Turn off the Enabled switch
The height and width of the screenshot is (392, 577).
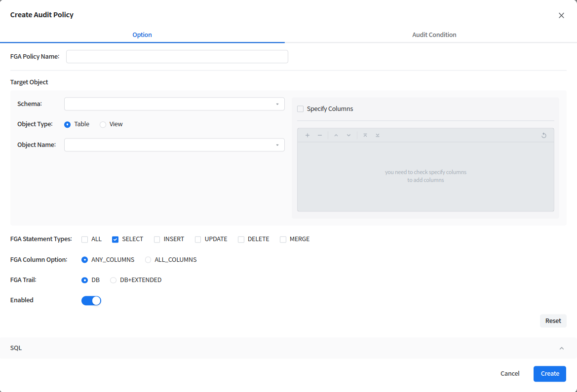(x=91, y=300)
